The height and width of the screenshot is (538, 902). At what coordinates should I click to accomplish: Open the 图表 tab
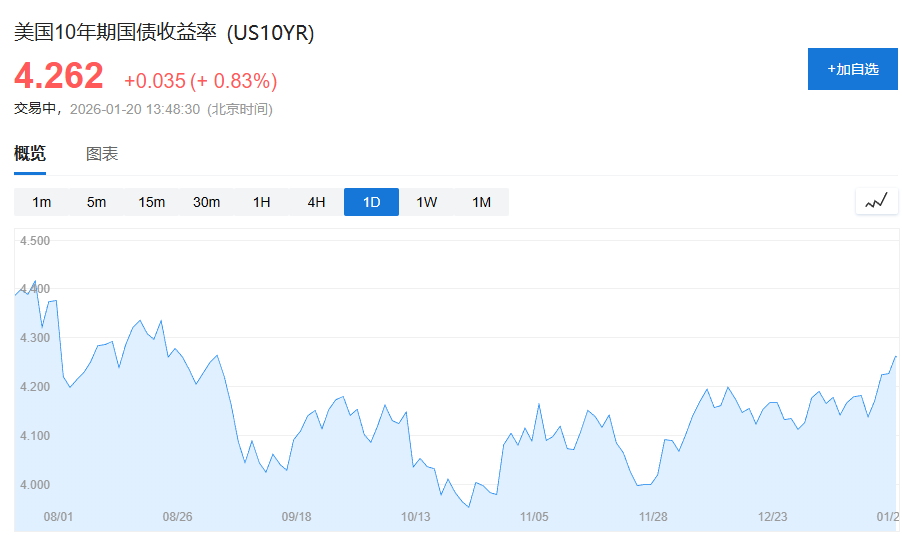click(x=102, y=154)
